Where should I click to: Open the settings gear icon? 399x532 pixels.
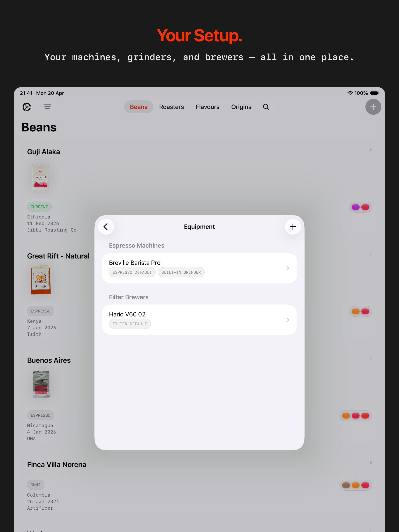pyautogui.click(x=27, y=107)
